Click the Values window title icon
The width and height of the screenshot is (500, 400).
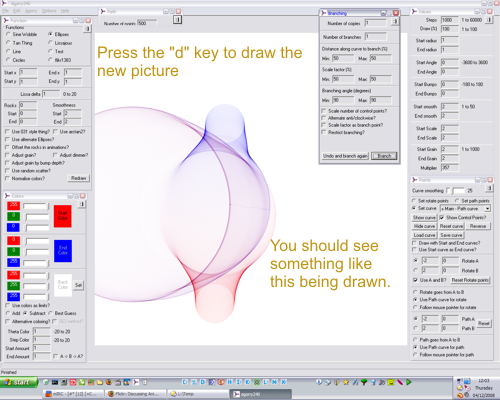point(415,11)
